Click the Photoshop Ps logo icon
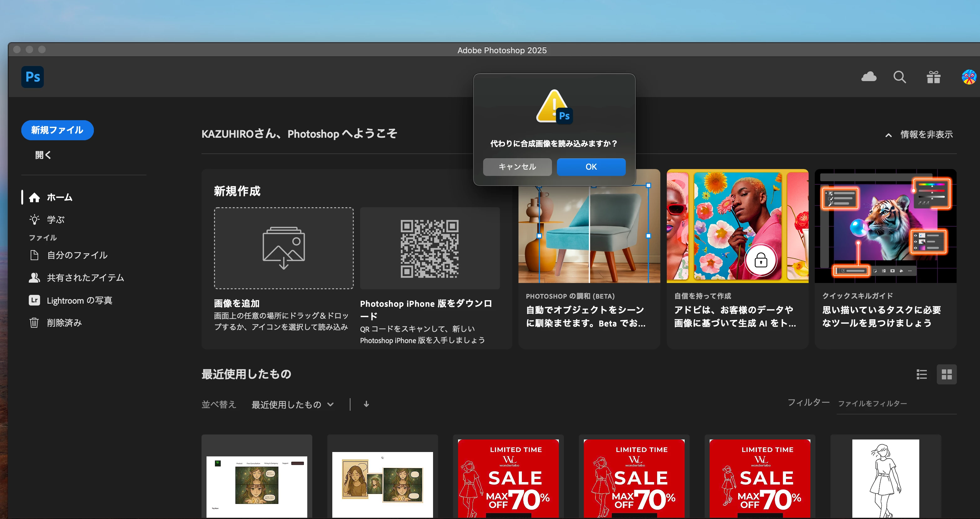This screenshot has width=980, height=519. [x=32, y=77]
